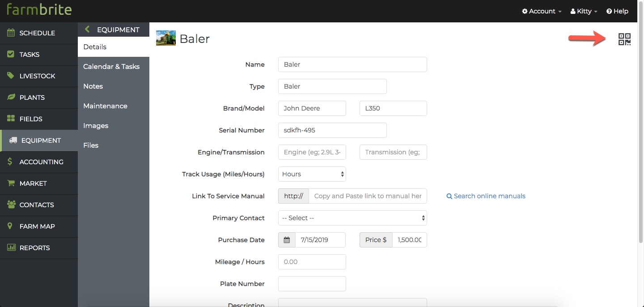Click the Schedule calendar icon in sidebar
This screenshot has width=644, height=307.
[11, 33]
